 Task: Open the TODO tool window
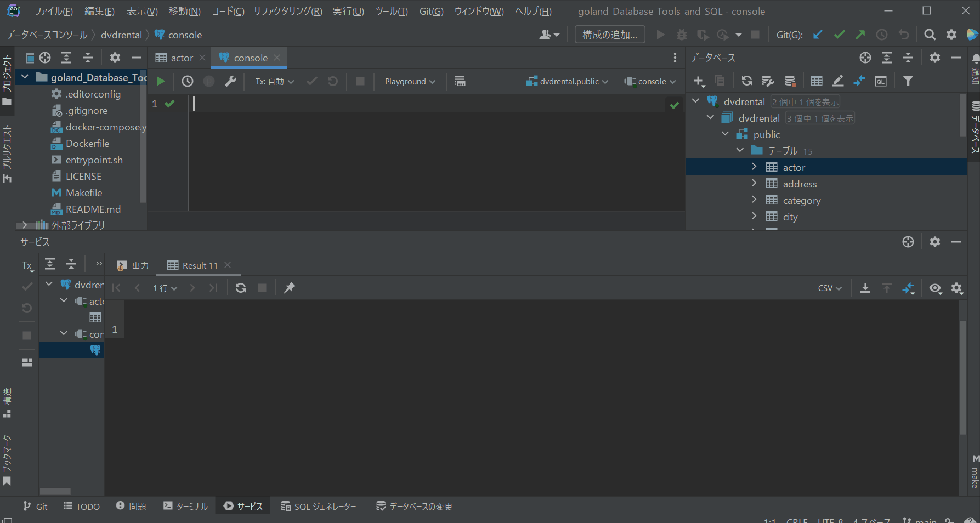tap(82, 506)
